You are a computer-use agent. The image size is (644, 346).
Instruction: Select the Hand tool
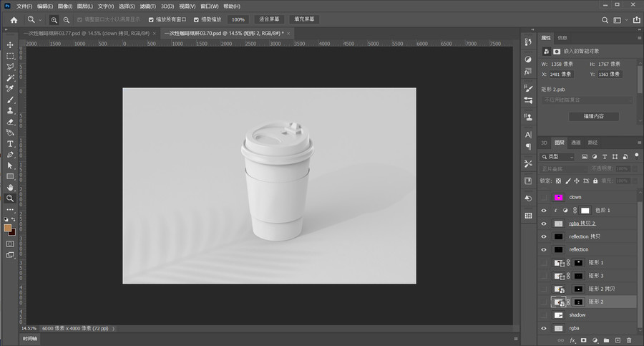click(x=10, y=187)
